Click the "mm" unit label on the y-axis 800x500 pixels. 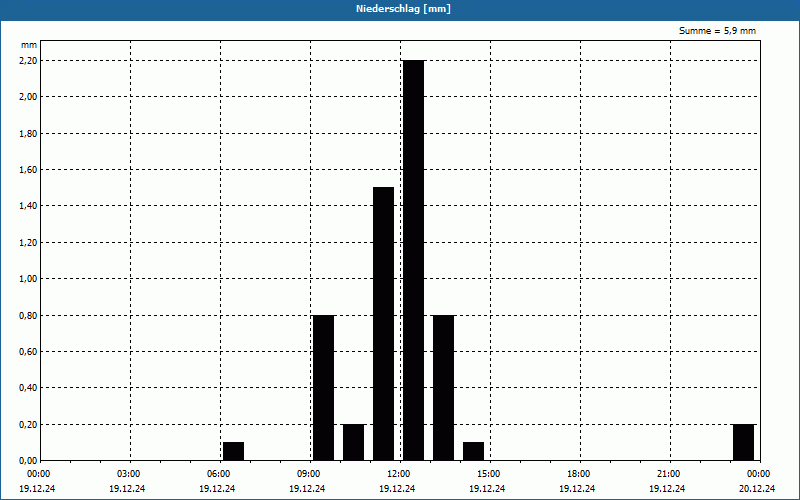click(29, 45)
